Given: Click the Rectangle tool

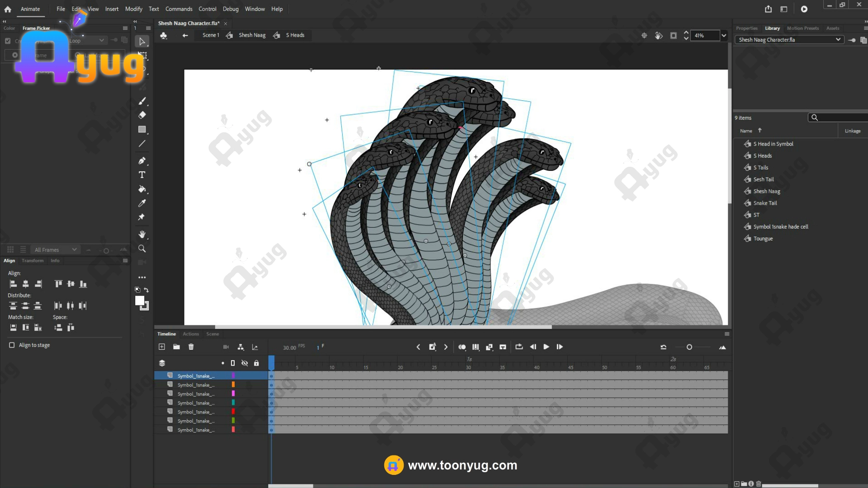Looking at the screenshot, I should pyautogui.click(x=142, y=130).
